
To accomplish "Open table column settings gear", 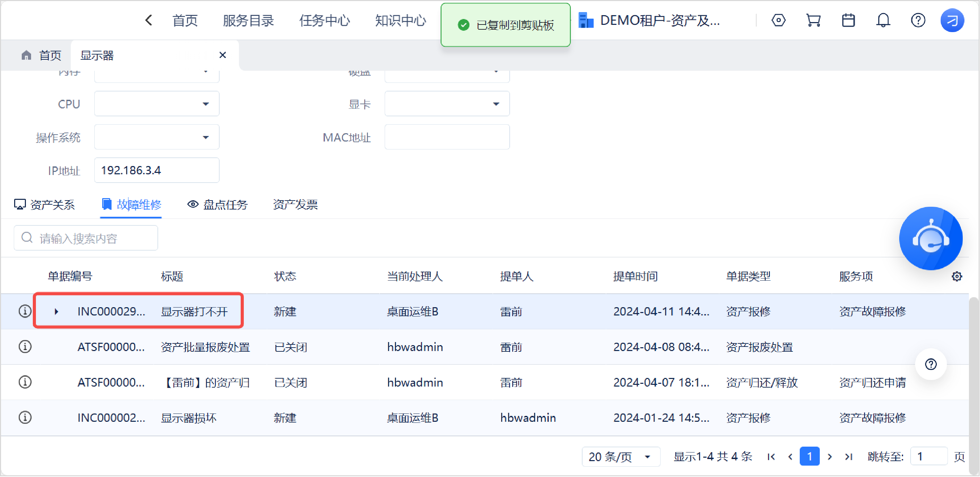I will (x=957, y=276).
